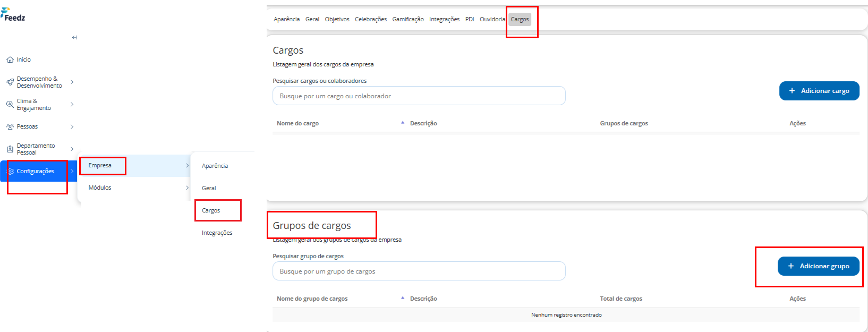Expand the Empresa submenu chevron

(x=187, y=166)
